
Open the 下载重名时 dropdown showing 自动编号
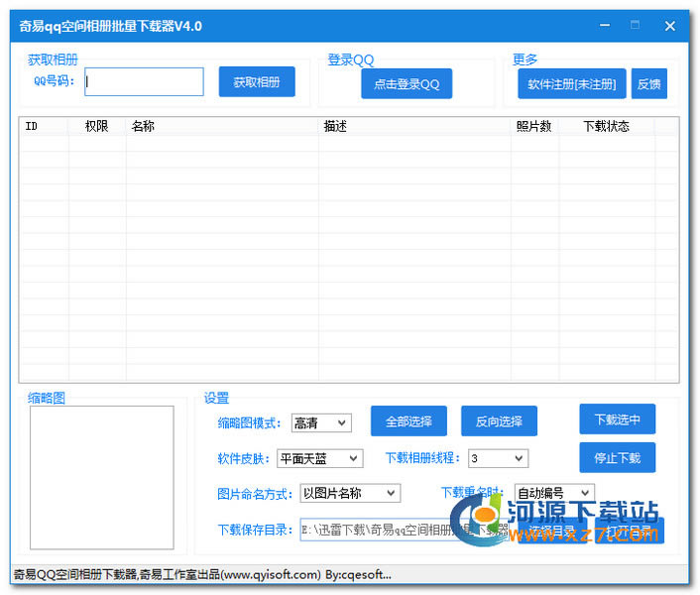(554, 493)
